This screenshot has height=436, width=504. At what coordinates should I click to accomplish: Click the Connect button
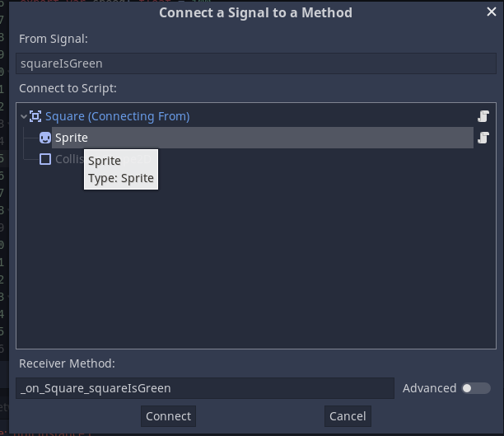tap(168, 416)
